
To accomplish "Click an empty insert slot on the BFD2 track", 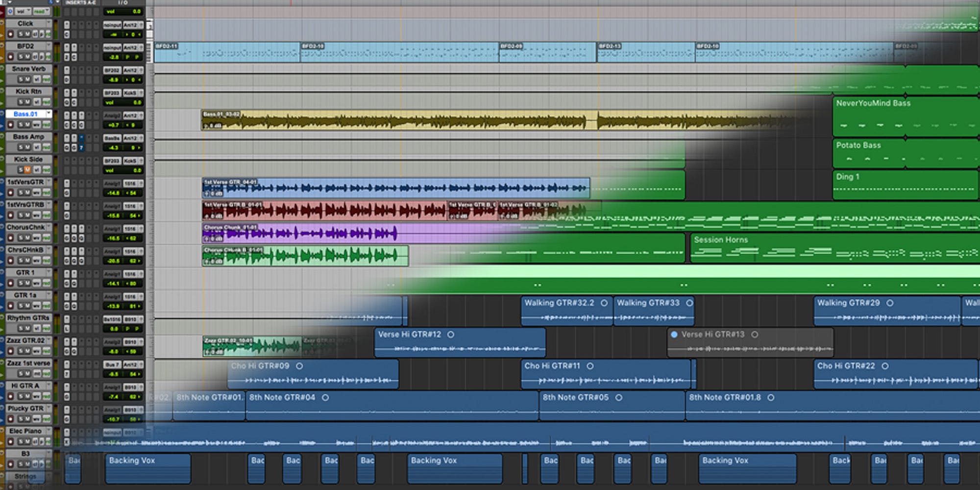I will click(x=80, y=47).
